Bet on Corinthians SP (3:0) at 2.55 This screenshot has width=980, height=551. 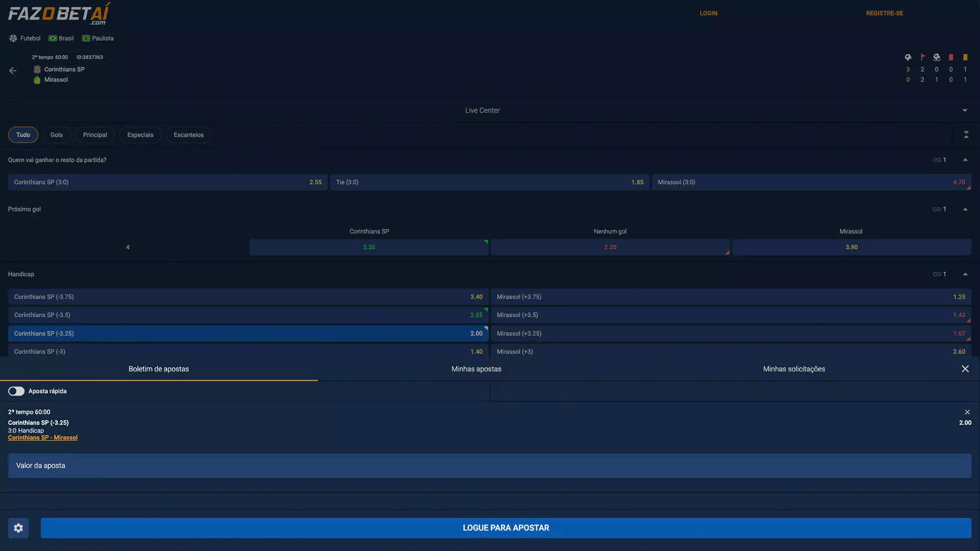click(168, 182)
